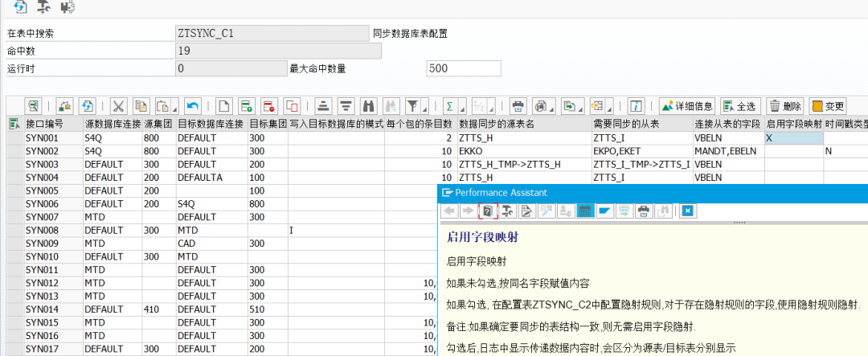
Task: Click the 数据同步的源表名 column header
Action: pyautogui.click(x=524, y=125)
